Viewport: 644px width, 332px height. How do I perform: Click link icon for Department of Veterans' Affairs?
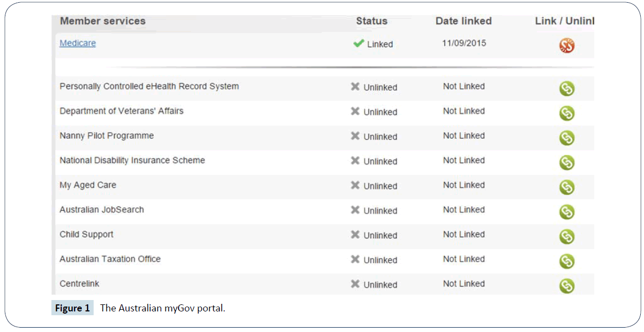point(567,113)
